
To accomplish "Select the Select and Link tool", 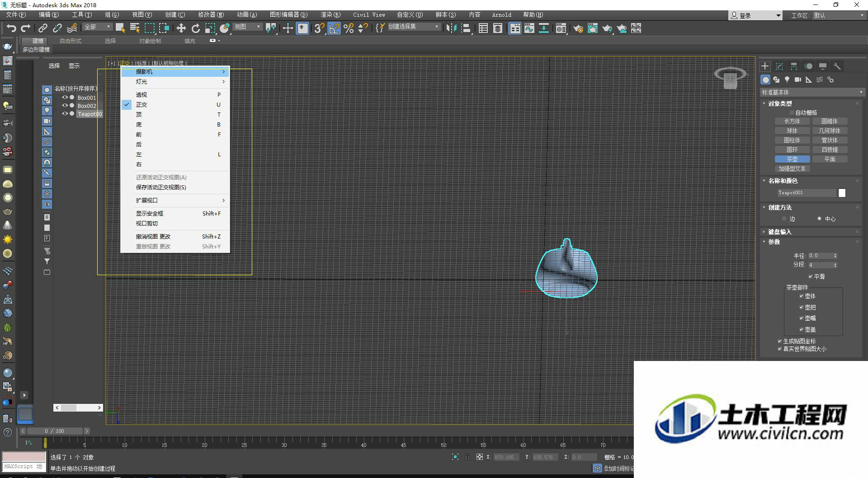I will tap(42, 28).
